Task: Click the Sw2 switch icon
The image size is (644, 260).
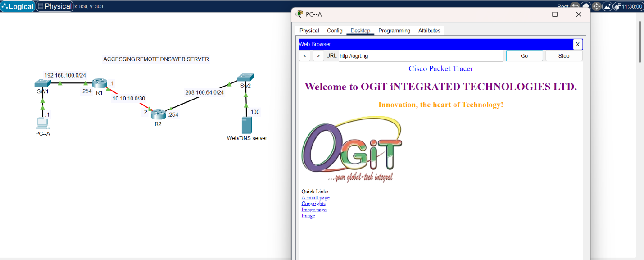Action: click(245, 78)
